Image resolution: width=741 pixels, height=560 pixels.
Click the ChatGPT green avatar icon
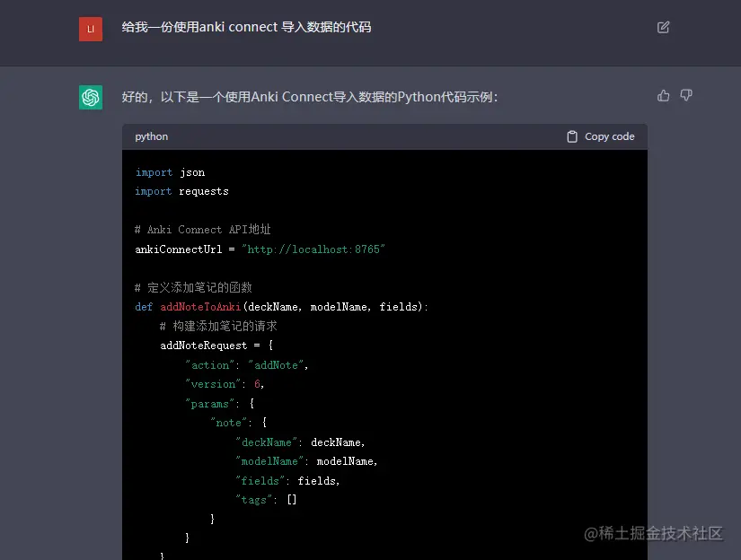90,96
